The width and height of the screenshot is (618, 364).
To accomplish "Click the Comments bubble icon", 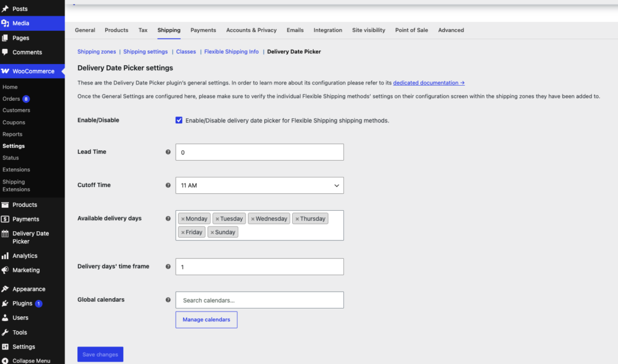I will point(5,52).
